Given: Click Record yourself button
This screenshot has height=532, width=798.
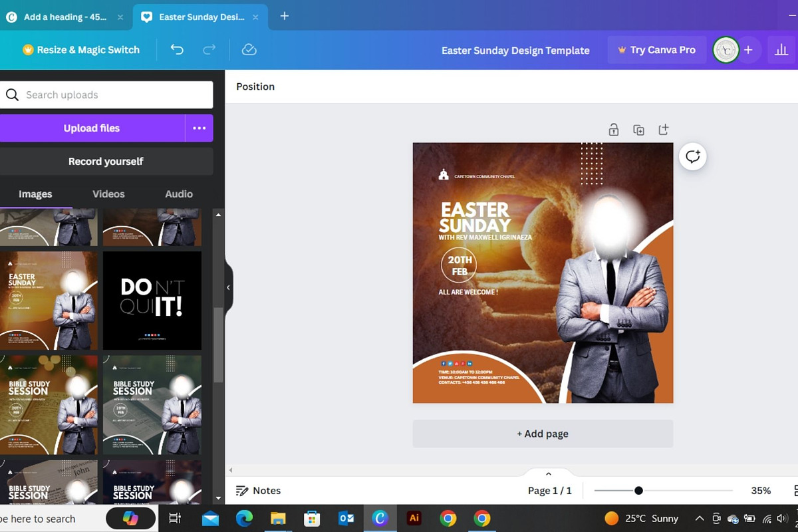Looking at the screenshot, I should 106,161.
